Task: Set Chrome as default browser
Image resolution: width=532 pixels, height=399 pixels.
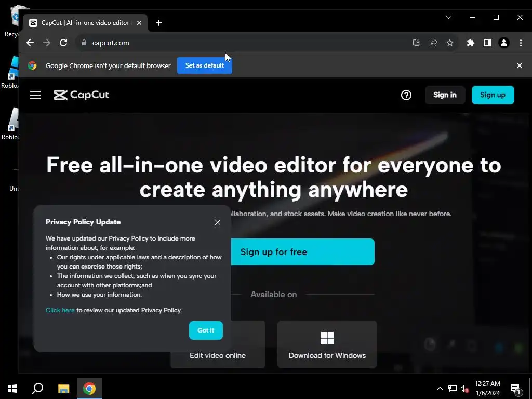Action: (205, 65)
